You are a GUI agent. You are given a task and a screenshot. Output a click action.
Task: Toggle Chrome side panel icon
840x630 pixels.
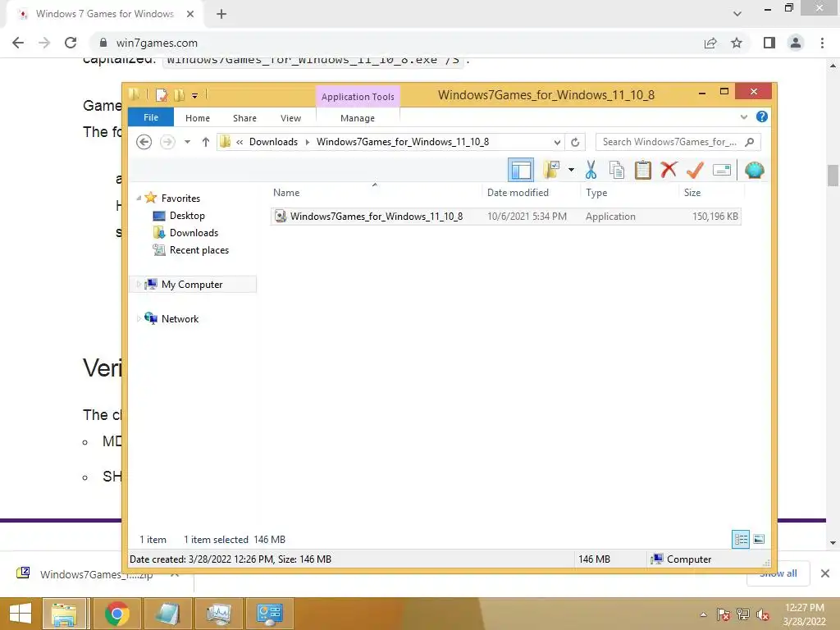769,43
